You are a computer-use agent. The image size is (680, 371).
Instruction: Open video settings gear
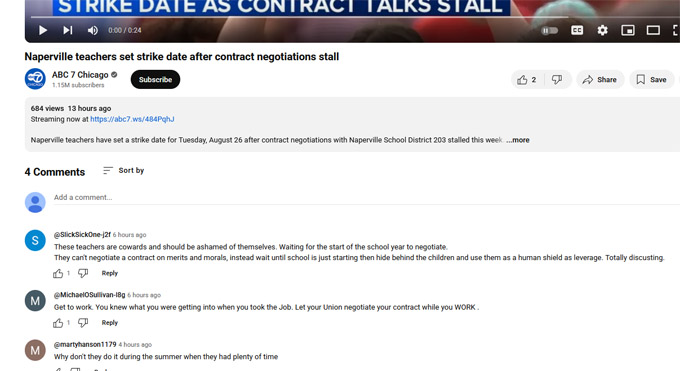tap(602, 30)
